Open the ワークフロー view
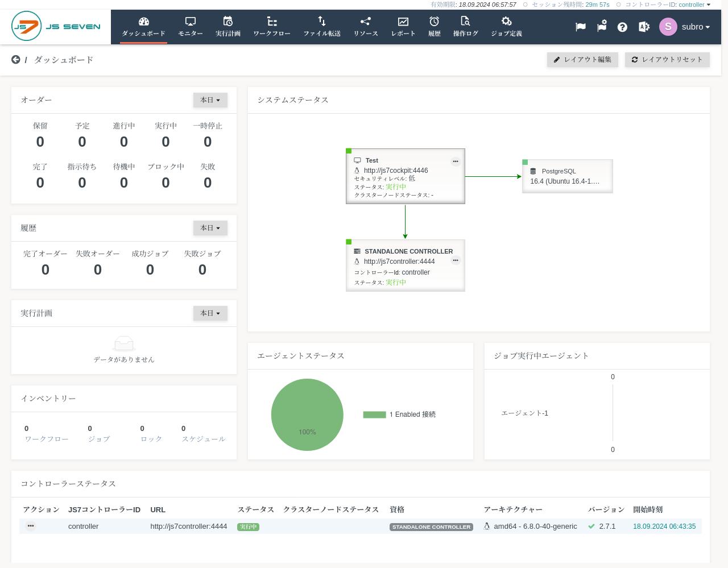This screenshot has width=728, height=568. pos(272,27)
